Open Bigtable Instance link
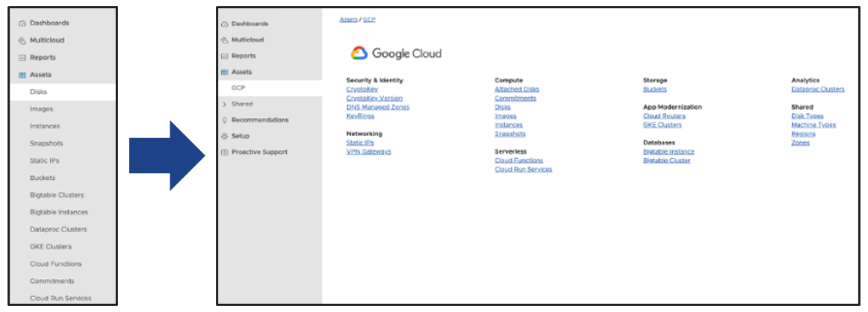Viewport: 868px width, 312px height. click(669, 152)
